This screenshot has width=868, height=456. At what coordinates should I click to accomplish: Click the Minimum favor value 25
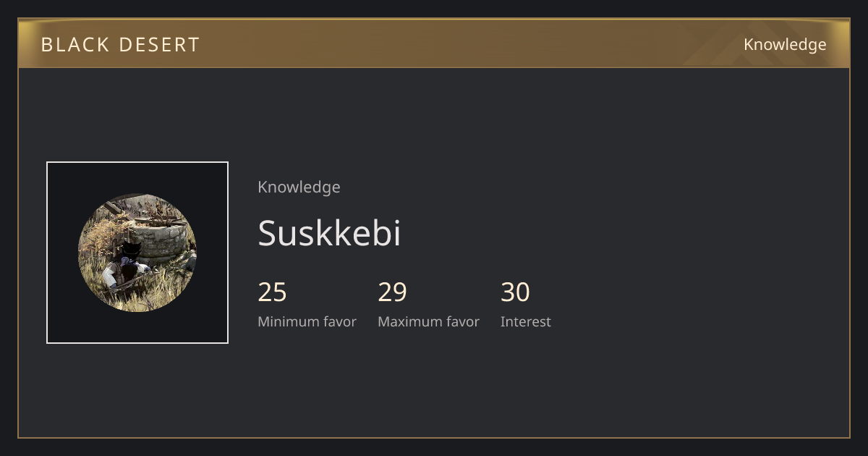(272, 292)
